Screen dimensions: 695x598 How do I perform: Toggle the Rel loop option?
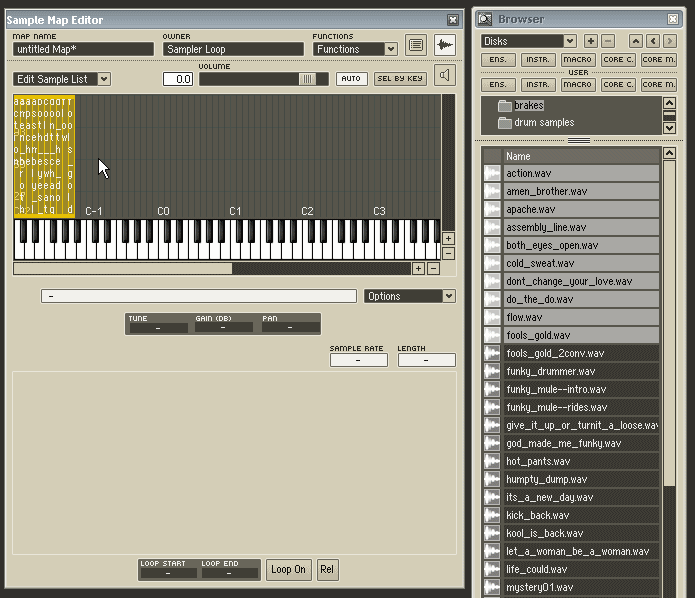[328, 570]
